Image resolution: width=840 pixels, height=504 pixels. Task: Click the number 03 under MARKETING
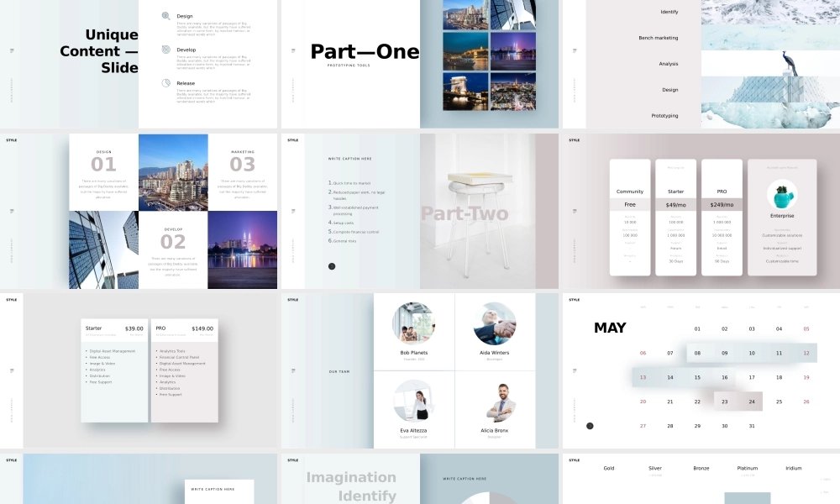[x=243, y=164]
